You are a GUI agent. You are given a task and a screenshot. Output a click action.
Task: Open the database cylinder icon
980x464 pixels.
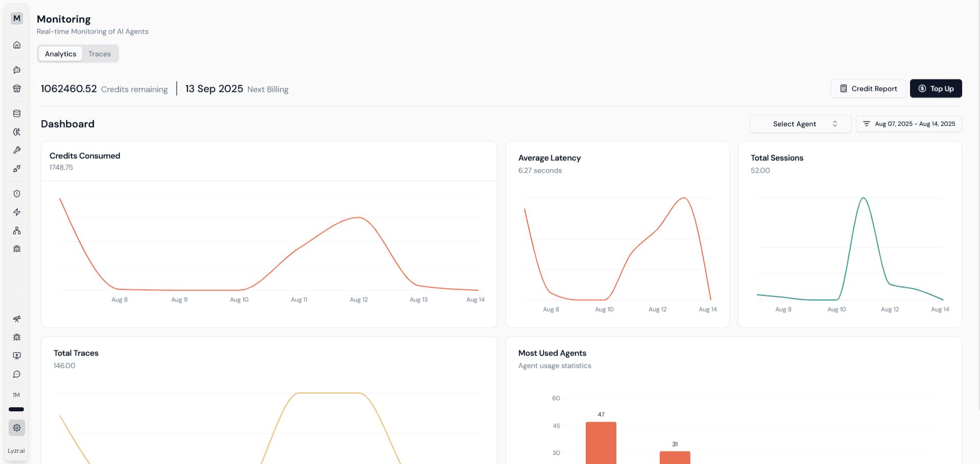[17, 113]
